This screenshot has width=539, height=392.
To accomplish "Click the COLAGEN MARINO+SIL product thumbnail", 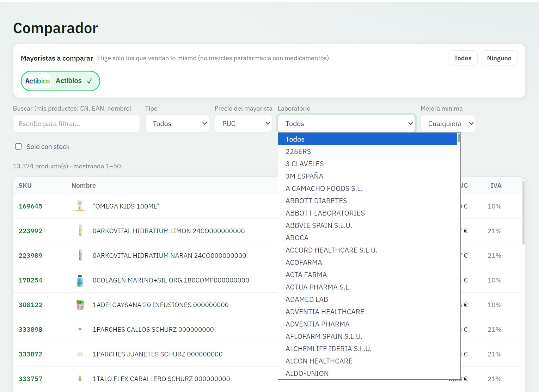I will click(x=80, y=280).
